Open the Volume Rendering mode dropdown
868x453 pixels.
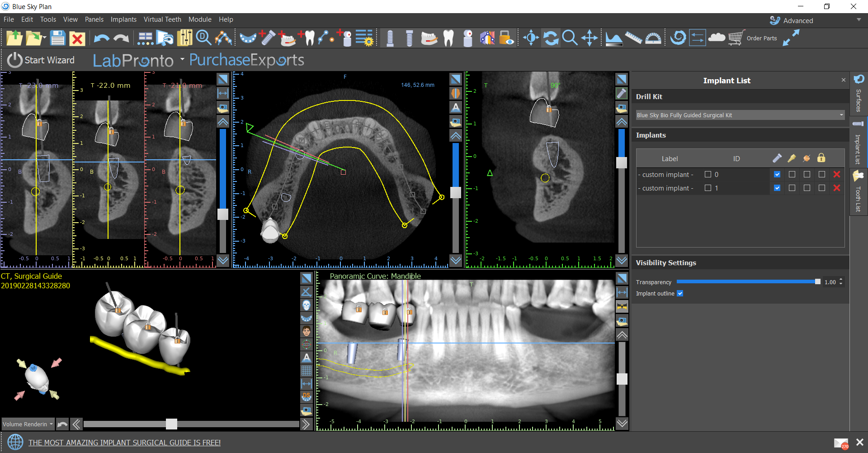click(x=28, y=424)
